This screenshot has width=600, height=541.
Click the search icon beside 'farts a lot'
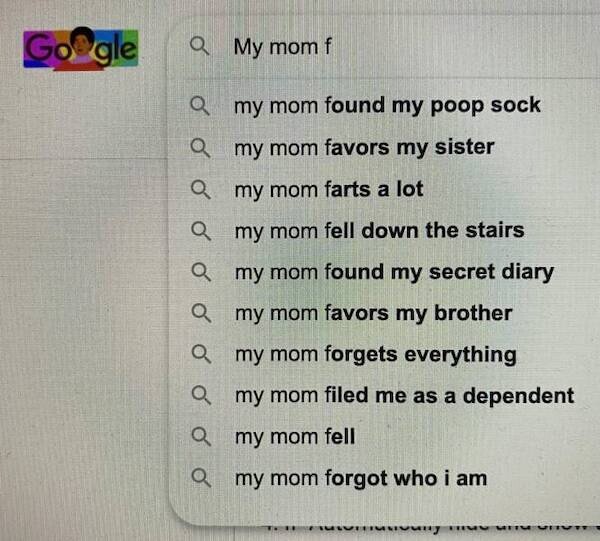pyautogui.click(x=200, y=188)
